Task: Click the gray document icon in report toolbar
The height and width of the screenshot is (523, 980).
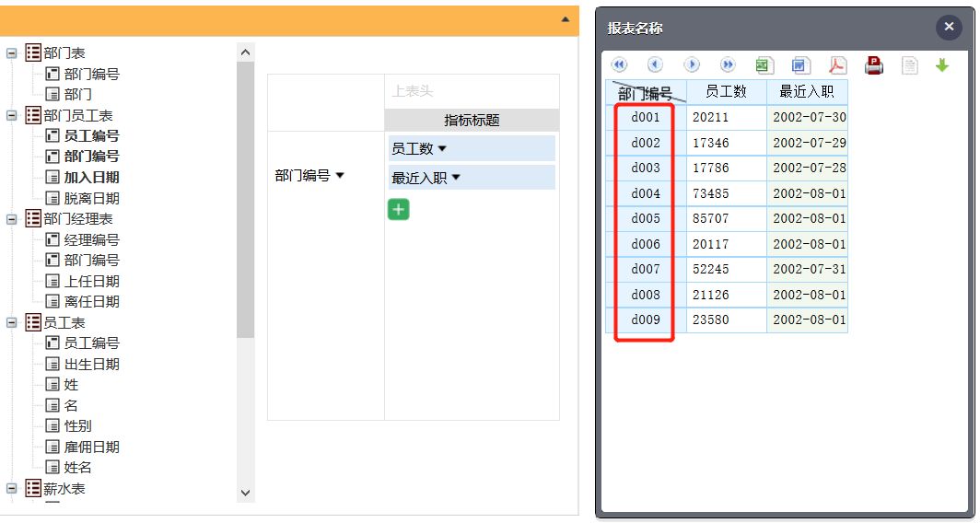Action: coord(910,65)
